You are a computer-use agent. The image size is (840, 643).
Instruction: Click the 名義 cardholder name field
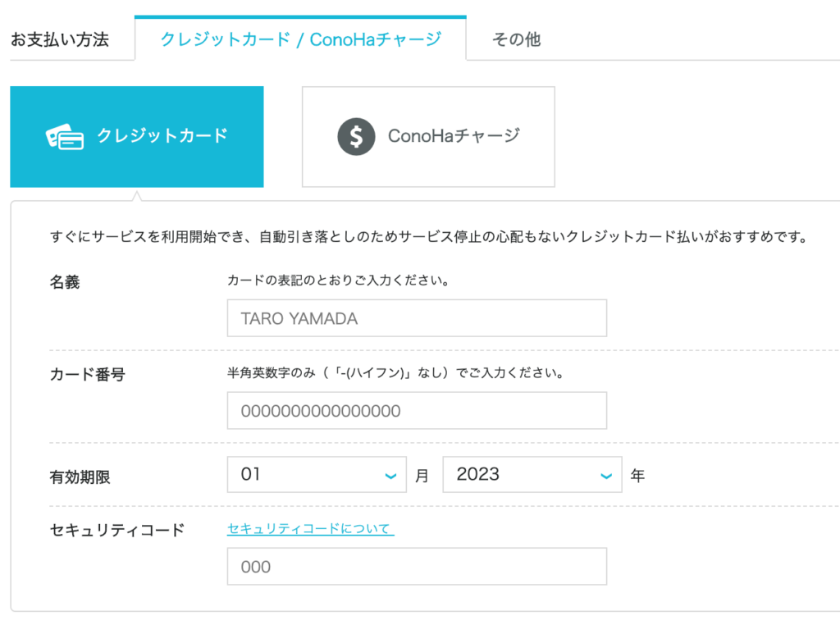click(x=417, y=318)
